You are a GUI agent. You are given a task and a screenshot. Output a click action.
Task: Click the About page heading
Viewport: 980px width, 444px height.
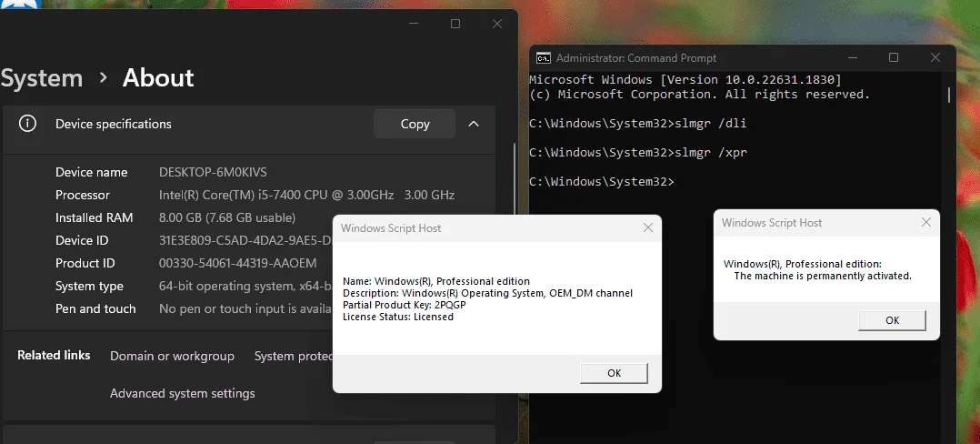point(158,78)
